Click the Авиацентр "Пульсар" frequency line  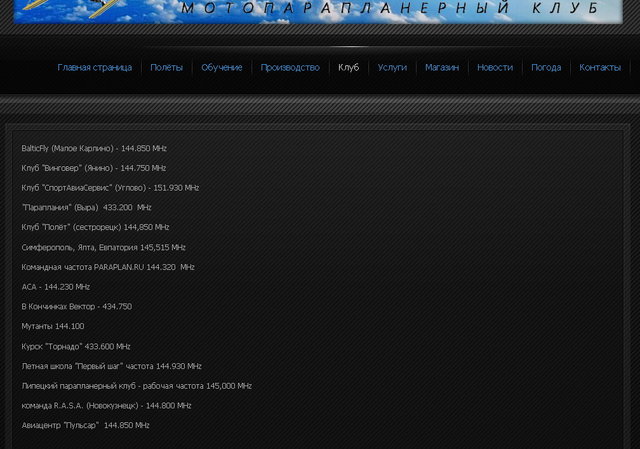coord(86,426)
